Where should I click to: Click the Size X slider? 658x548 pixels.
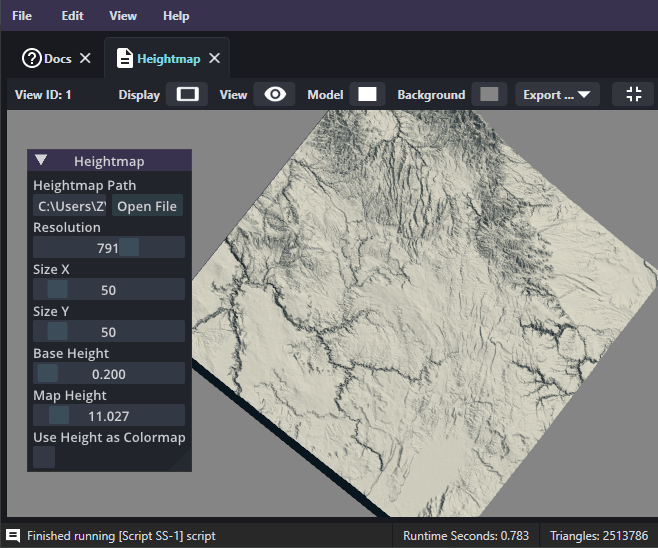(109, 289)
